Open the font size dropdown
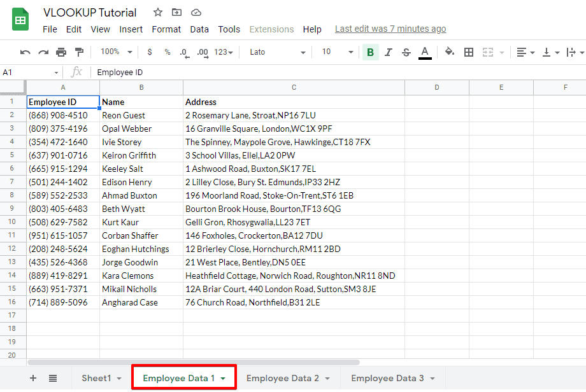The image size is (586, 392). (334, 52)
